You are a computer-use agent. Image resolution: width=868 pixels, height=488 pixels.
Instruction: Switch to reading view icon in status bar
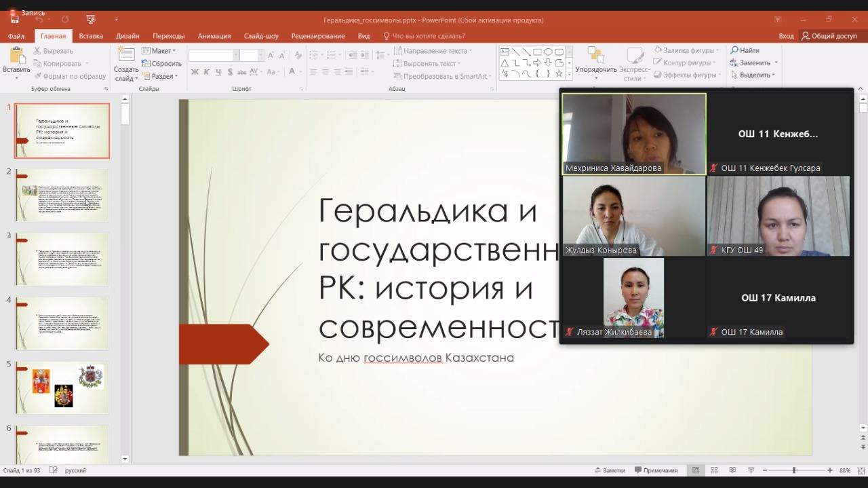(732, 470)
